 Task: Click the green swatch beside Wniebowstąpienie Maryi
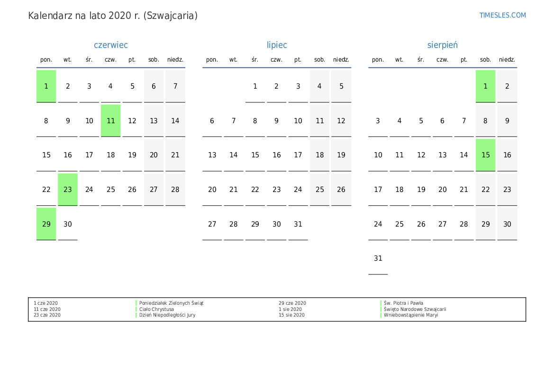click(x=381, y=315)
